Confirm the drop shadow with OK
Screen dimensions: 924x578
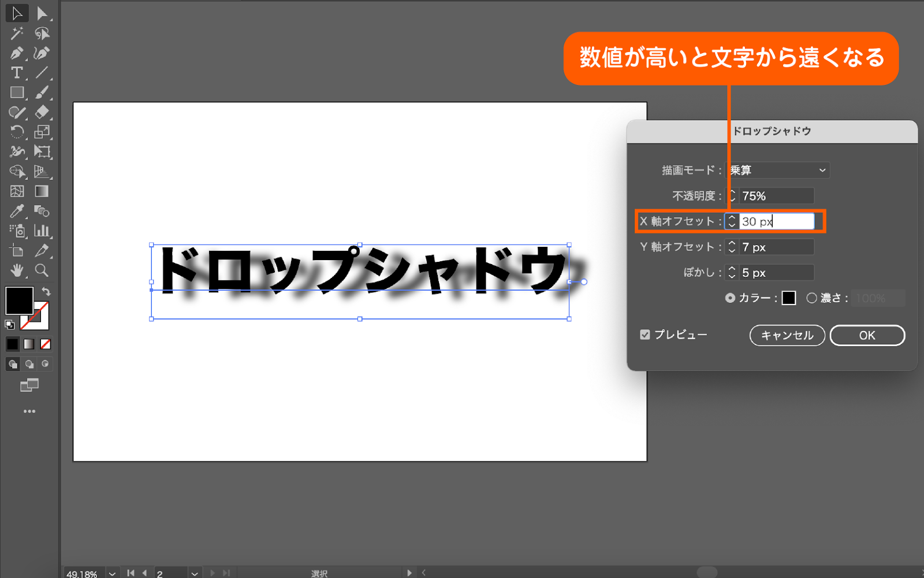click(867, 335)
